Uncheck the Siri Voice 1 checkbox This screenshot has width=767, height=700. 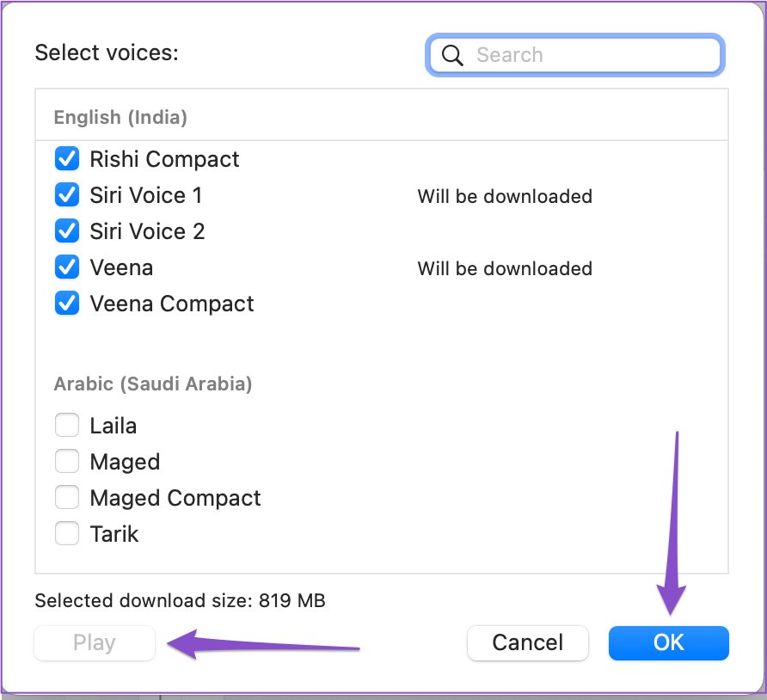[x=67, y=195]
